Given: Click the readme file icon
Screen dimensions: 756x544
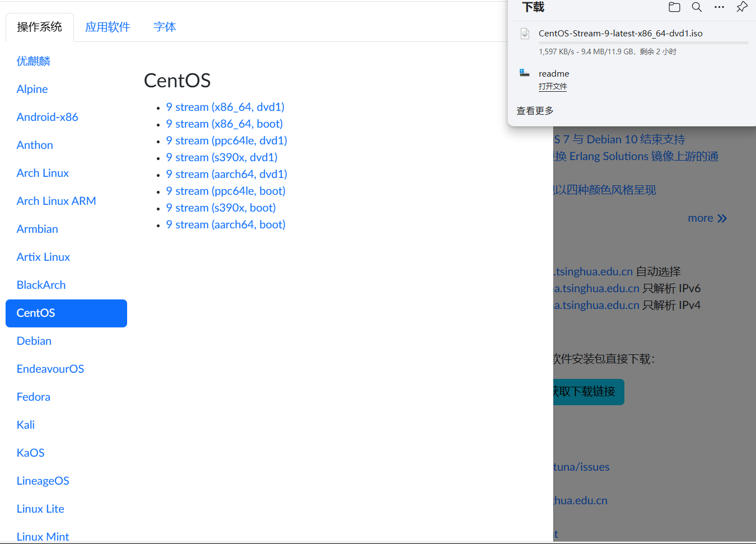Looking at the screenshot, I should coord(525,73).
